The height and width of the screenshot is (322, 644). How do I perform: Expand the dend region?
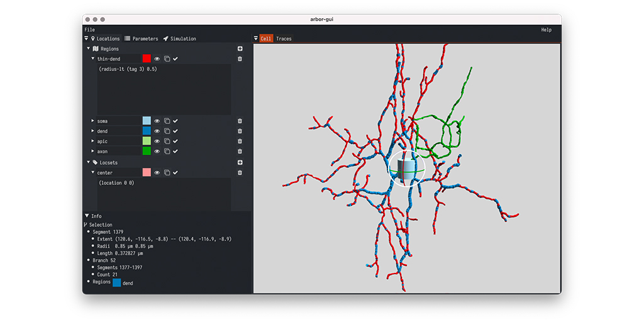(93, 131)
